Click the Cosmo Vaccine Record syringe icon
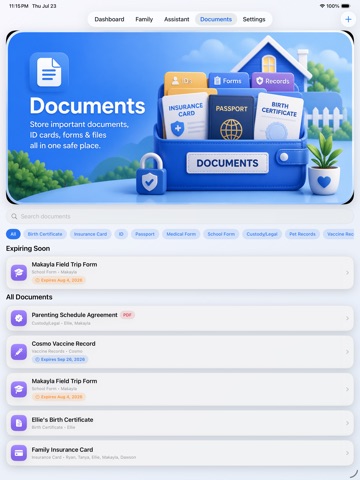This screenshot has height=480, width=360. tap(19, 352)
